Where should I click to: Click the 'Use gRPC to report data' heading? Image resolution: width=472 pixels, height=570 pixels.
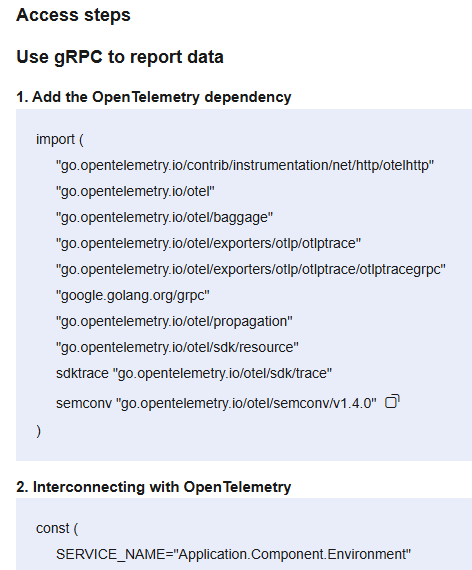click(120, 57)
